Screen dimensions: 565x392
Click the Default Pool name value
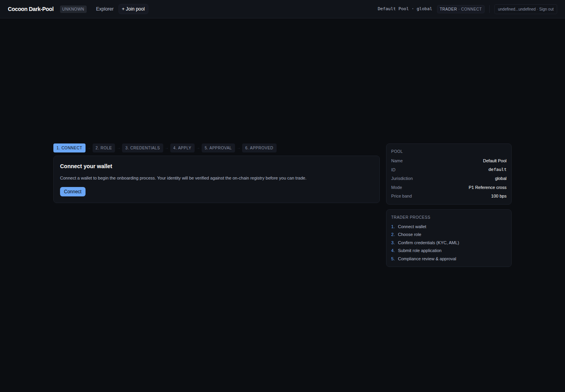pos(494,161)
